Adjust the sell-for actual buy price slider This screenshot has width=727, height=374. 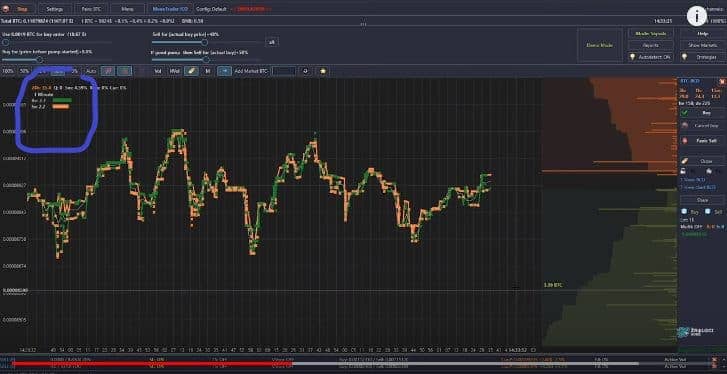point(207,42)
